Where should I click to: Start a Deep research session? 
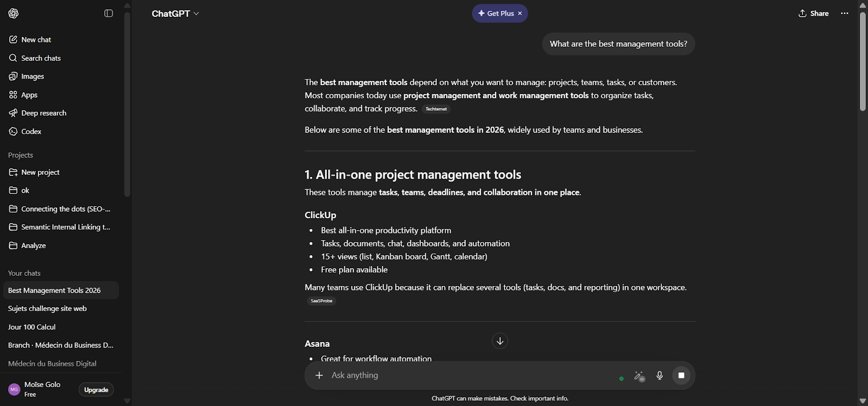pos(43,113)
